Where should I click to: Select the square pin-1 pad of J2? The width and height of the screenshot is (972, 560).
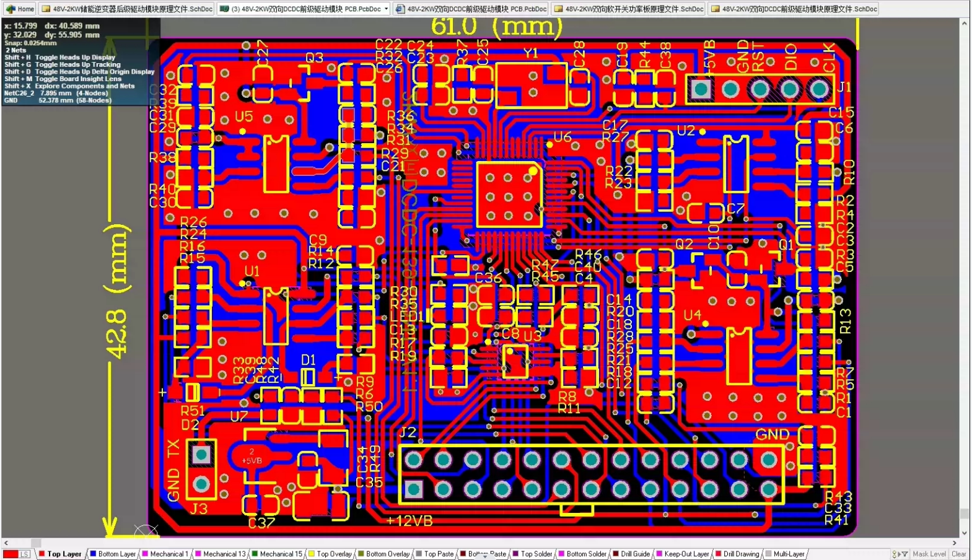414,489
